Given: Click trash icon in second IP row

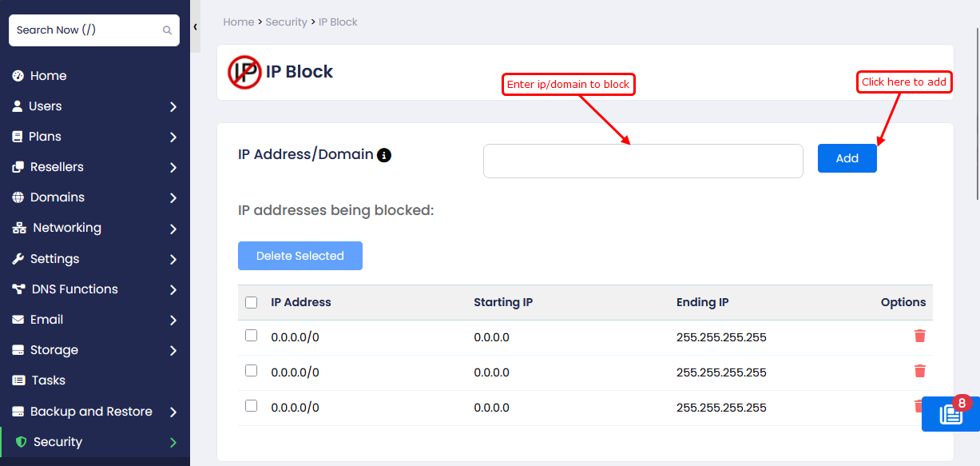Looking at the screenshot, I should pyautogui.click(x=919, y=371).
